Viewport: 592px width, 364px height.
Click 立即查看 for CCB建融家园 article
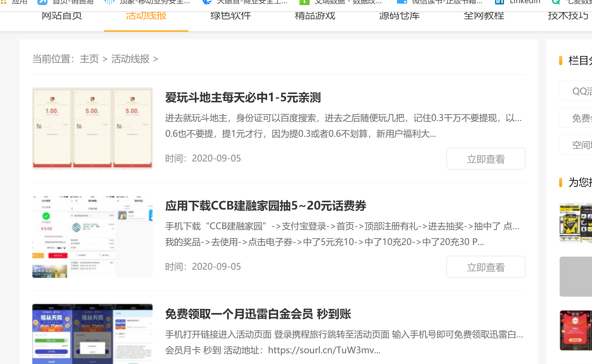pyautogui.click(x=486, y=267)
